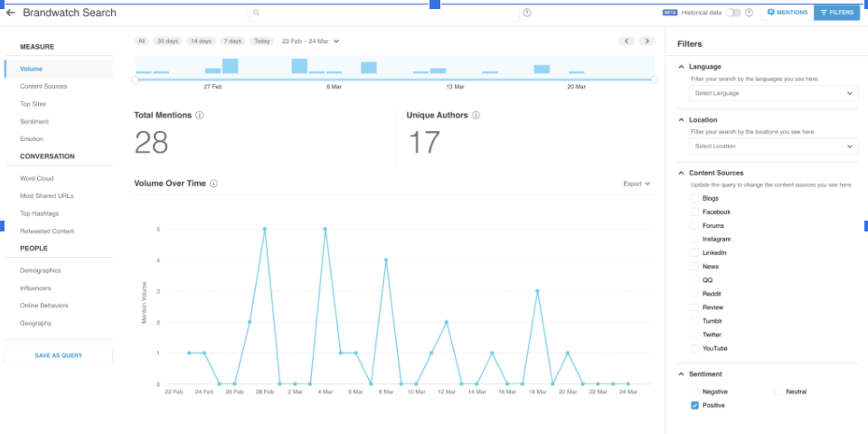Go to previous date range arrow
The height and width of the screenshot is (434, 868).
[627, 41]
